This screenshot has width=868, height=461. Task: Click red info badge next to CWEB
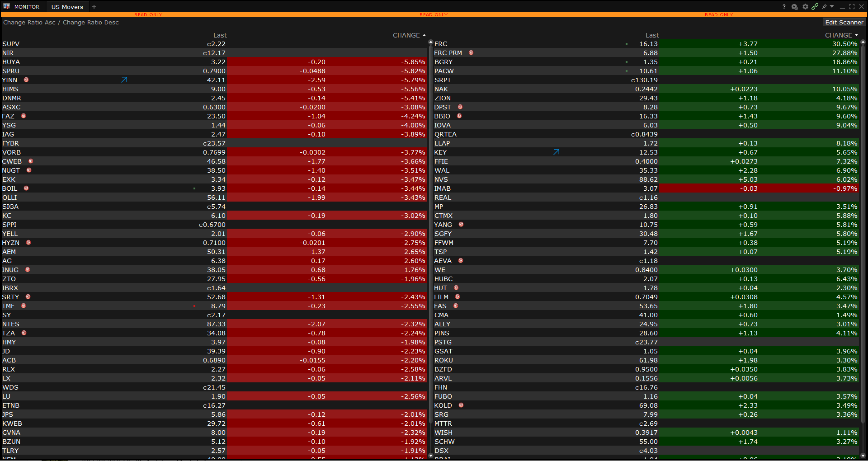tap(31, 161)
